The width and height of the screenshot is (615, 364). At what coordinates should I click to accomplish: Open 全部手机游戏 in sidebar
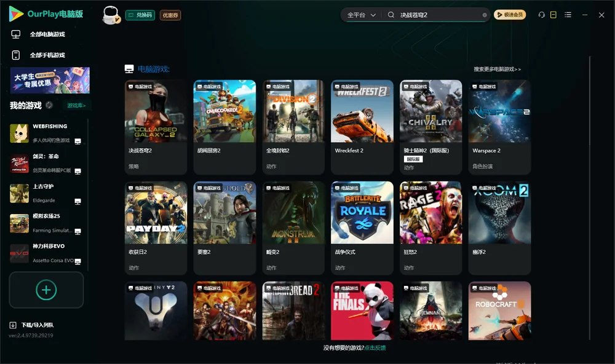[47, 55]
